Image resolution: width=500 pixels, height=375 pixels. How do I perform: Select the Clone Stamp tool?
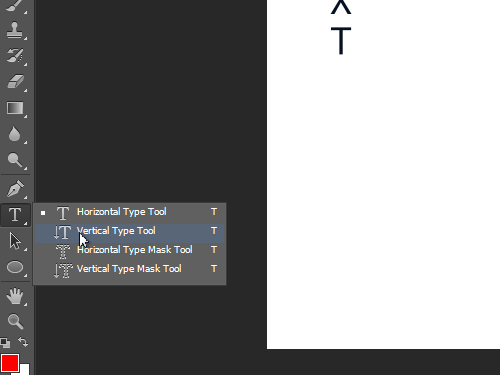tap(15, 30)
